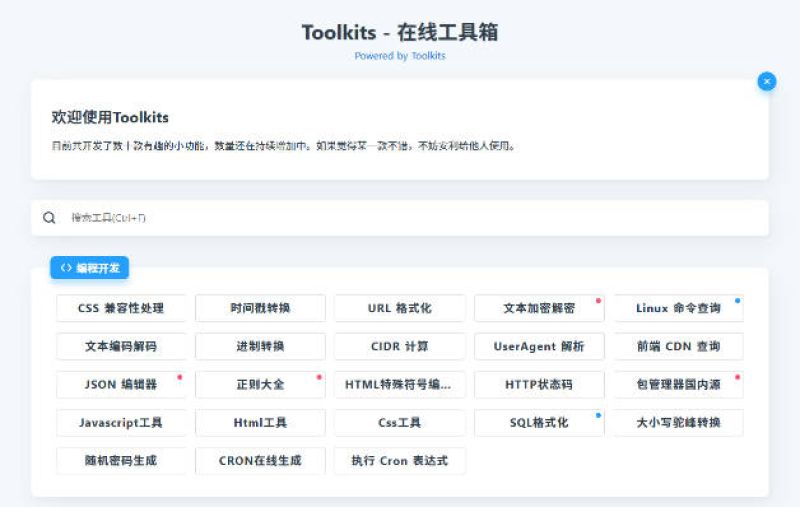Image resolution: width=800 pixels, height=507 pixels.
Task: Open URL 格式化 tool
Action: [399, 308]
